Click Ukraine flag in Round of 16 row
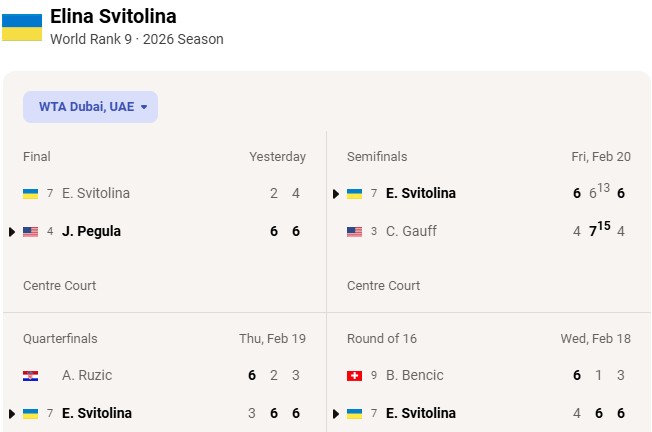Screen dimensions: 652x432 (354, 413)
